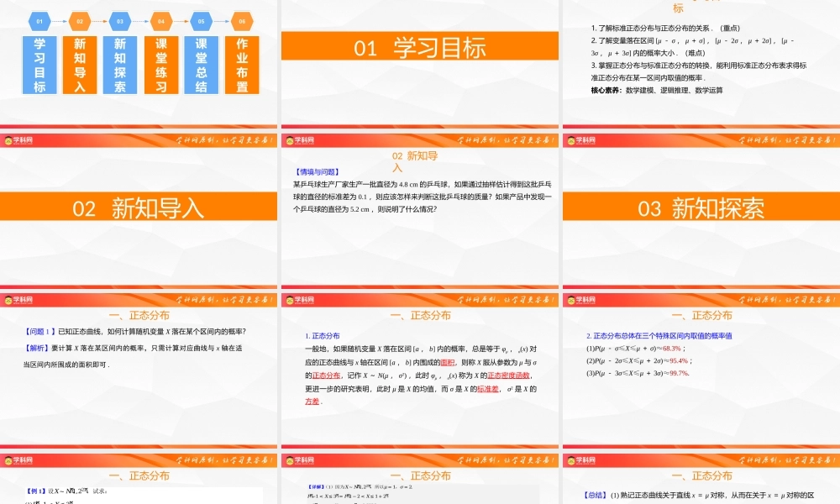Open the arrow link between hexagons 05 and 06
Screen dimensions: 840x504
click(221, 20)
